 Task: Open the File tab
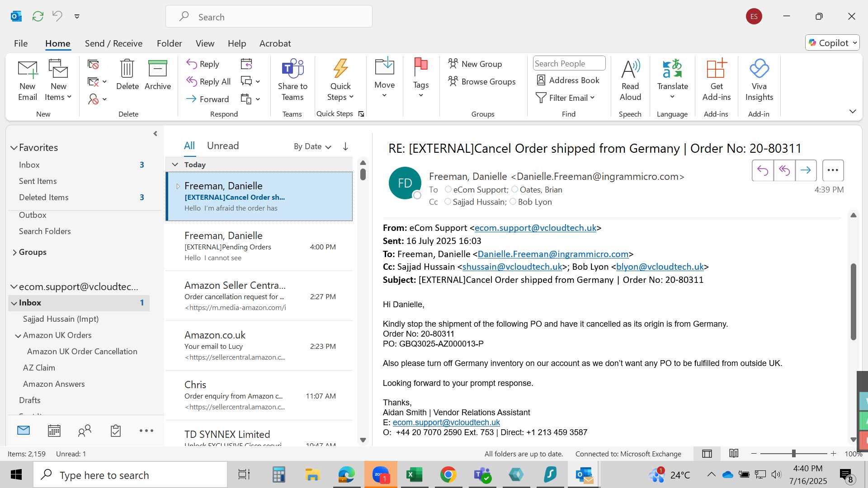(21, 43)
